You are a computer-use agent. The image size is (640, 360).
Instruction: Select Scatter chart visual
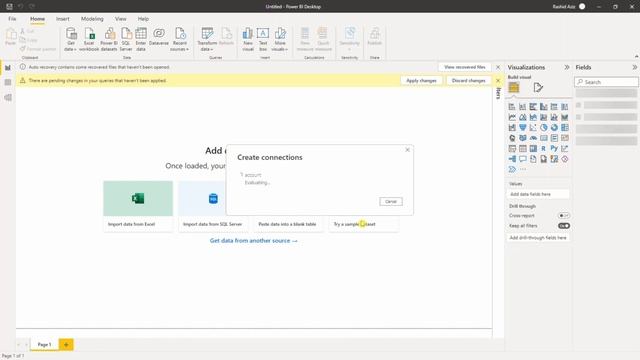click(533, 128)
